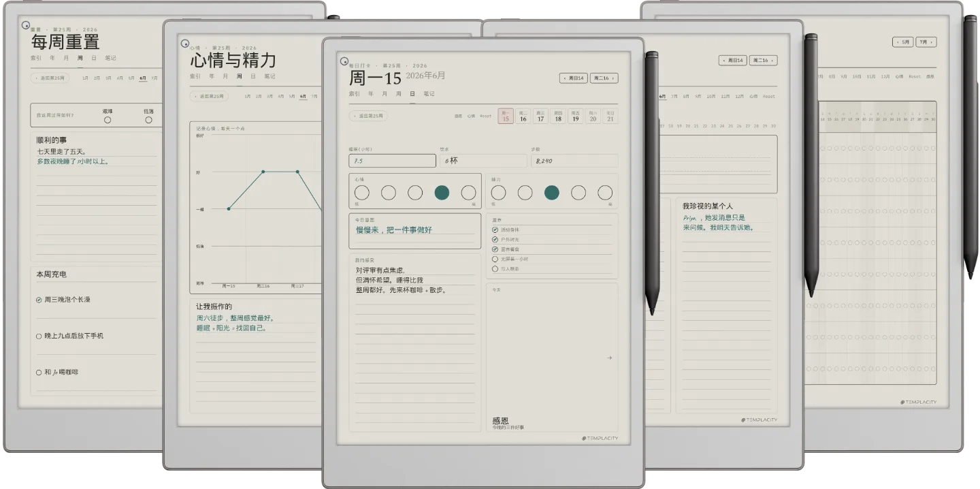
Task: Tap the circle icon on the 周一15 page
Action: [x=344, y=61]
